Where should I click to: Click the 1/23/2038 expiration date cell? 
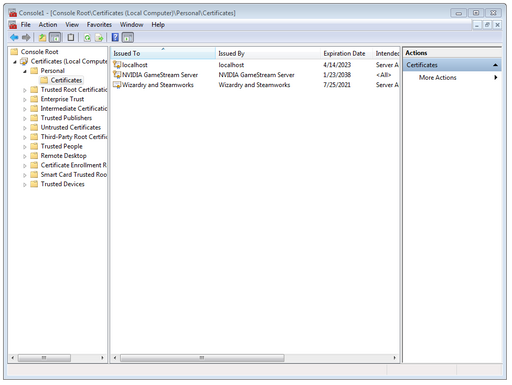[337, 75]
